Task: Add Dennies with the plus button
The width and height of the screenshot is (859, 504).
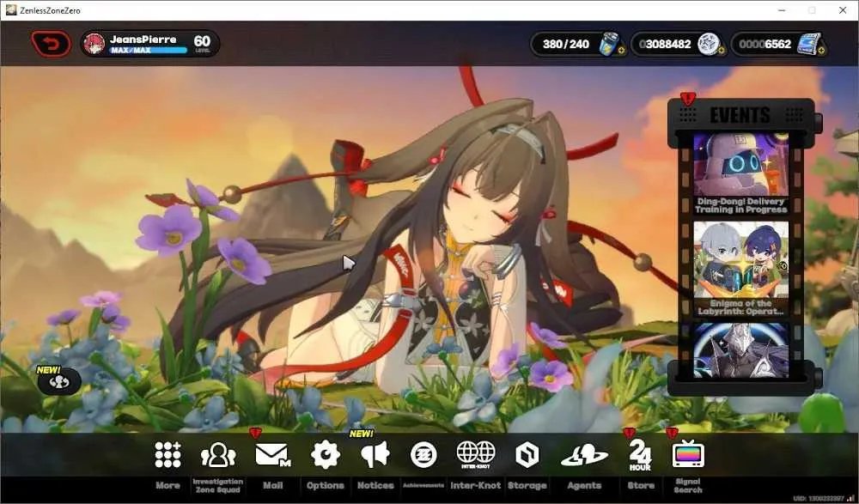Action: (721, 51)
